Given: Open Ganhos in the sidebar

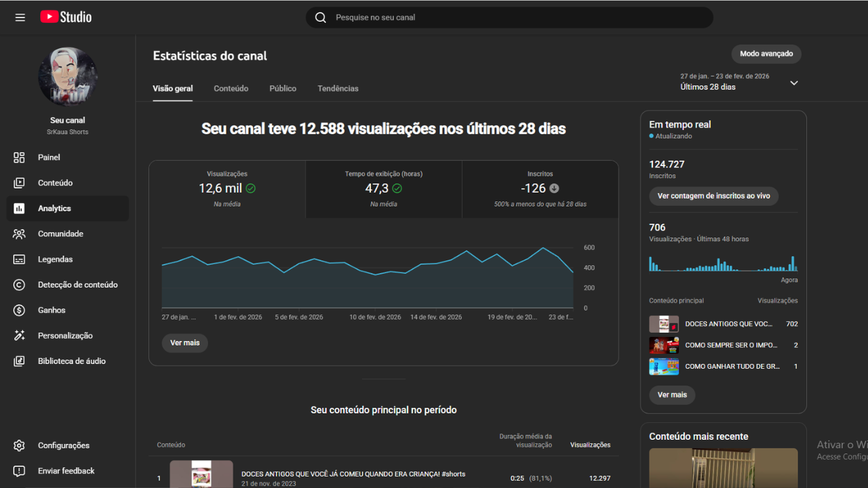Looking at the screenshot, I should [68, 310].
